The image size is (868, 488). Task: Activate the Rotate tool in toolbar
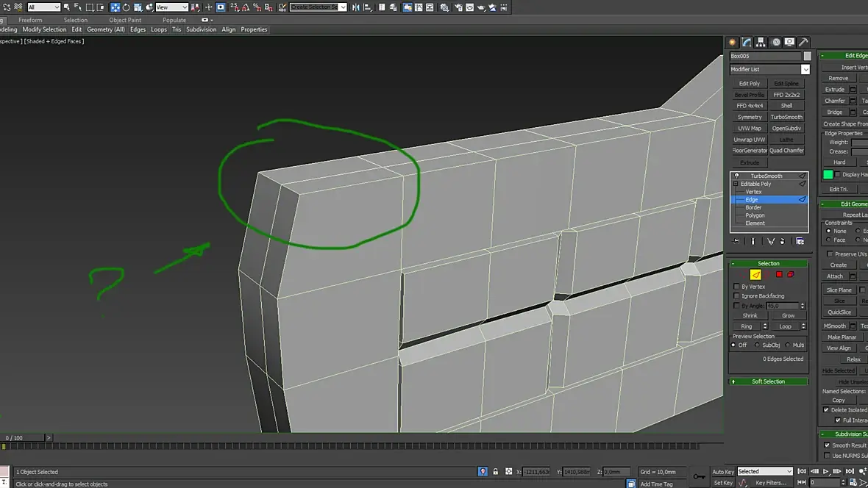point(126,7)
